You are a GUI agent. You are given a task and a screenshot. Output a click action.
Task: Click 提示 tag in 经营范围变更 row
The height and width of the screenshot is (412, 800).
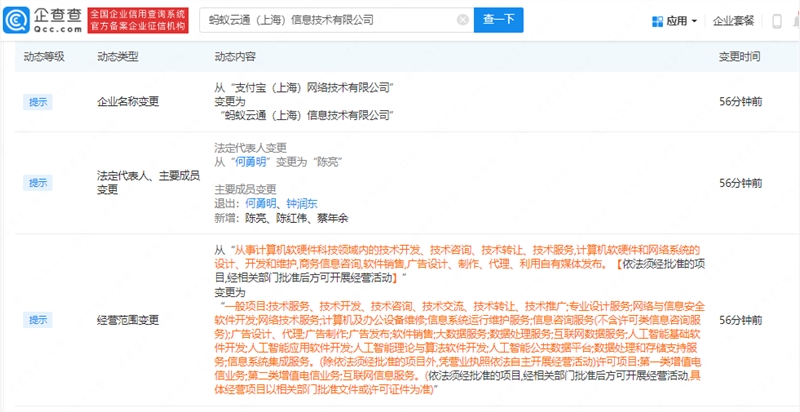click(38, 320)
